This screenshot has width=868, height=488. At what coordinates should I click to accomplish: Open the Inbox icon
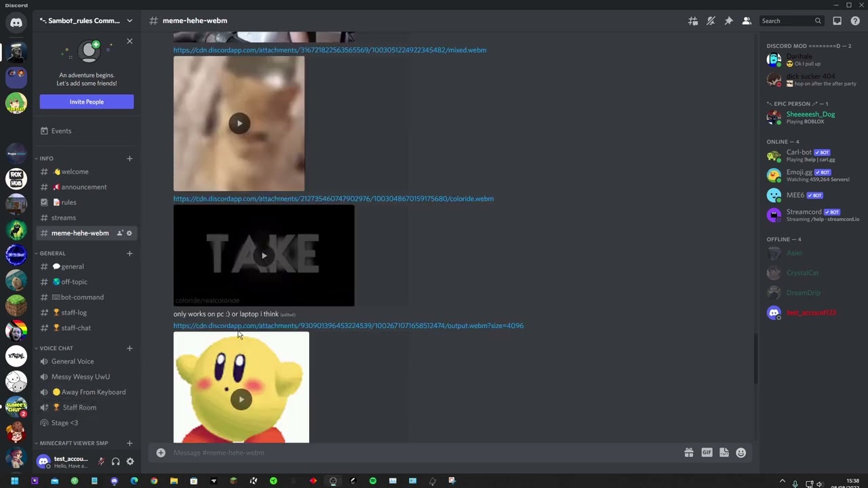point(837,21)
